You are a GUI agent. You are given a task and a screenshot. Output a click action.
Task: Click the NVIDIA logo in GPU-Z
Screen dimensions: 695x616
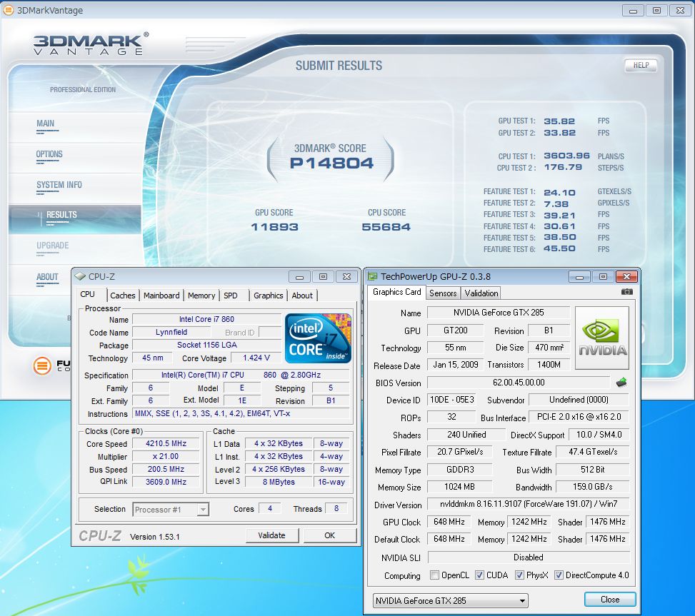[602, 338]
